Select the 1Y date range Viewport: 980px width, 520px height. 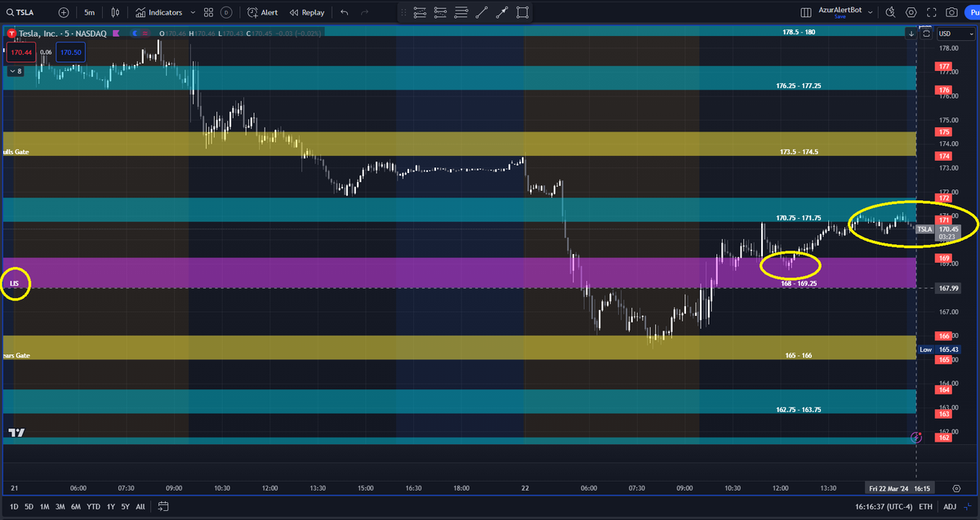110,506
